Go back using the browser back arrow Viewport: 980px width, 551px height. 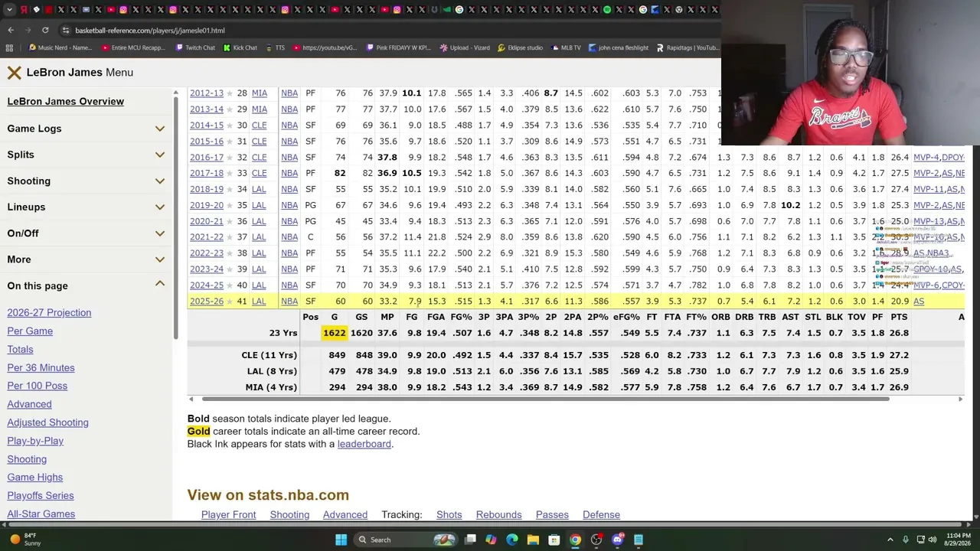click(11, 31)
